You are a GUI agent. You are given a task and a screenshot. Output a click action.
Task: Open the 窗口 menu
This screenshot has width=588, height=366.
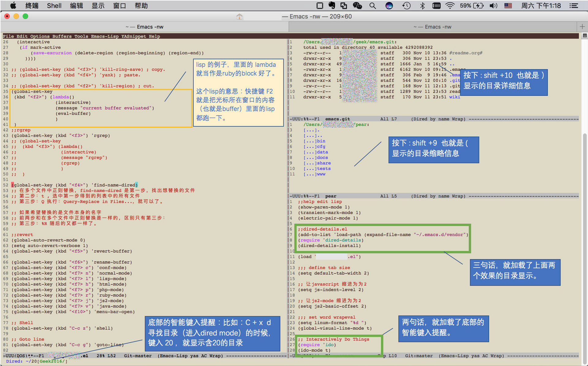point(120,6)
